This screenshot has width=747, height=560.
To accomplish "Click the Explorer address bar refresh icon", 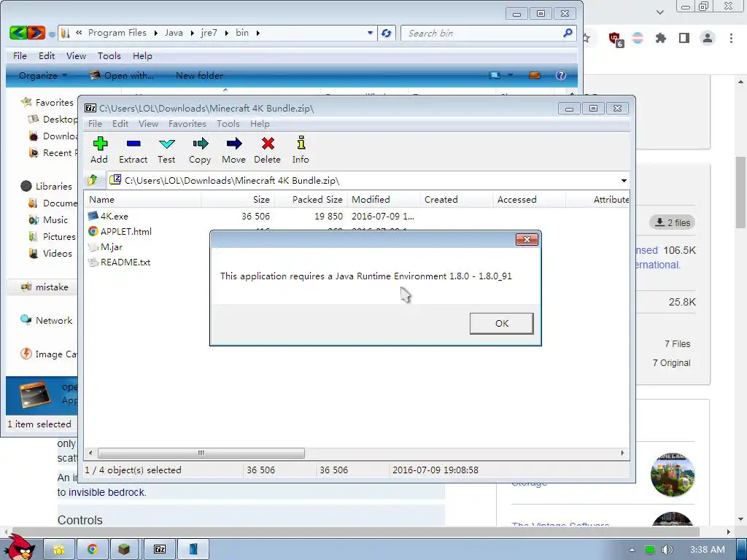I will click(x=387, y=33).
